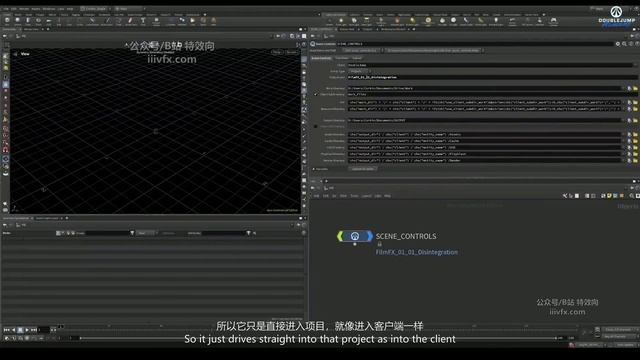The width and height of the screenshot is (640, 360).
Task: Add a Point Light from the shelf
Action: point(341,21)
